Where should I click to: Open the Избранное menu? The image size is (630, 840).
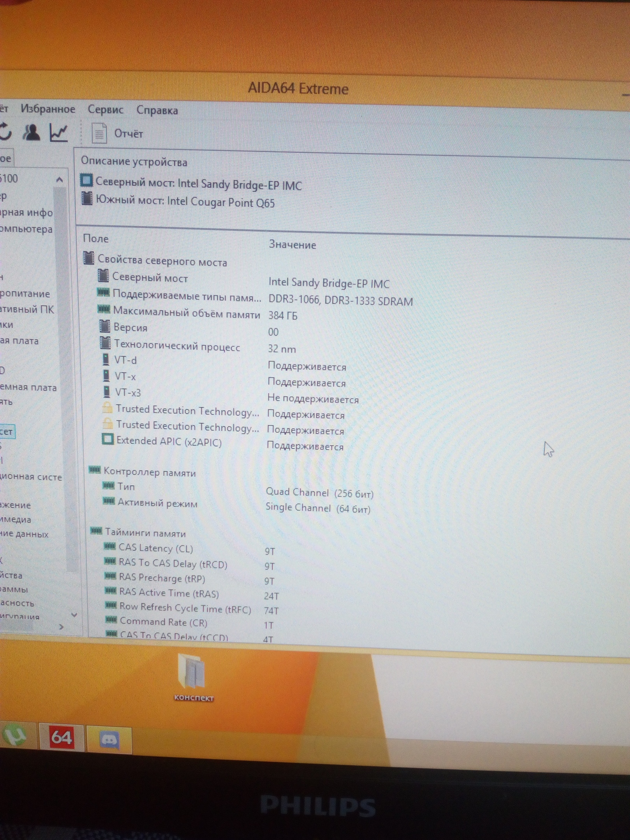coord(48,109)
